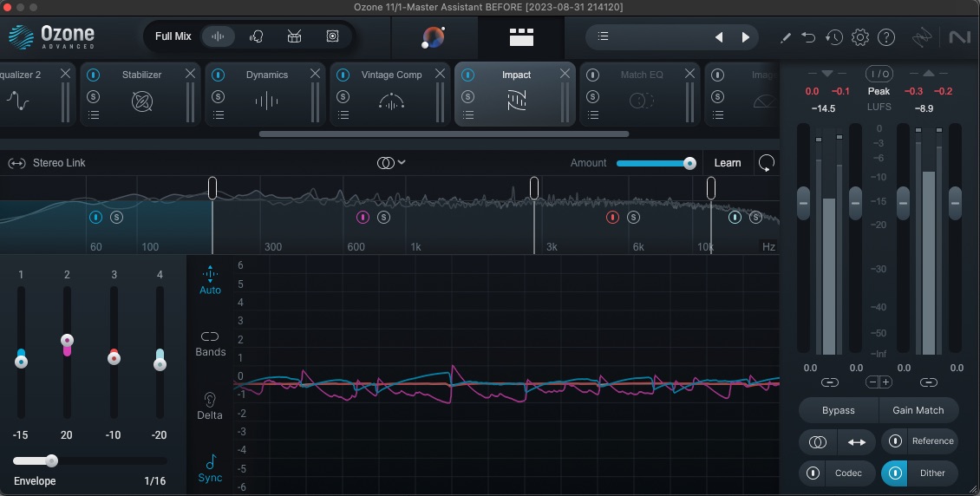Image resolution: width=980 pixels, height=496 pixels.
Task: Click the pencil edit icon
Action: (x=786, y=37)
